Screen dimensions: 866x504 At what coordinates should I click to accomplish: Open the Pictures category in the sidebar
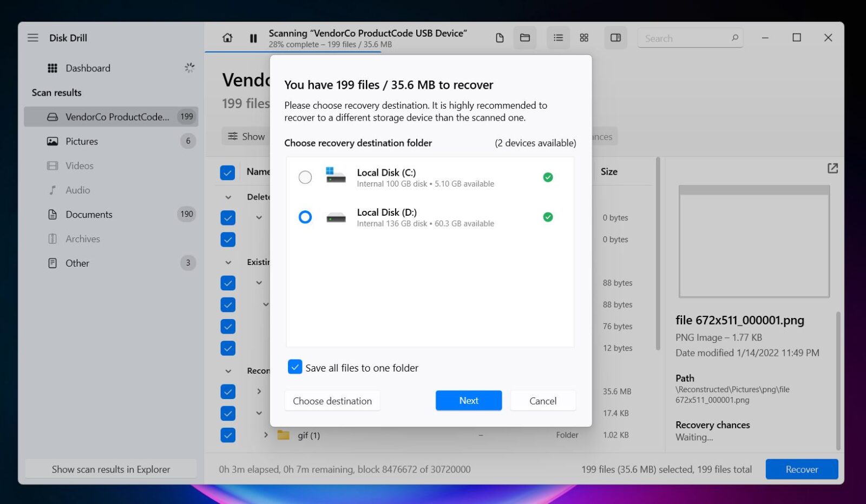tap(82, 141)
